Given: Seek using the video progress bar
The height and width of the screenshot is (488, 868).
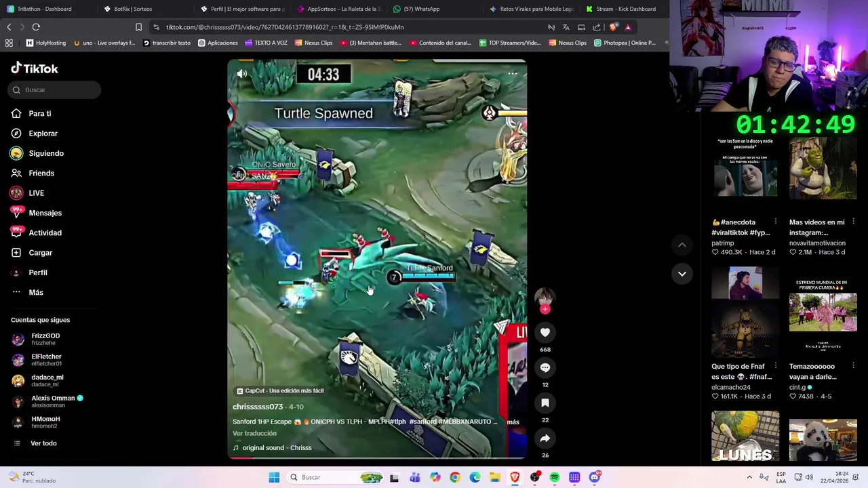Looking at the screenshot, I should [377, 457].
